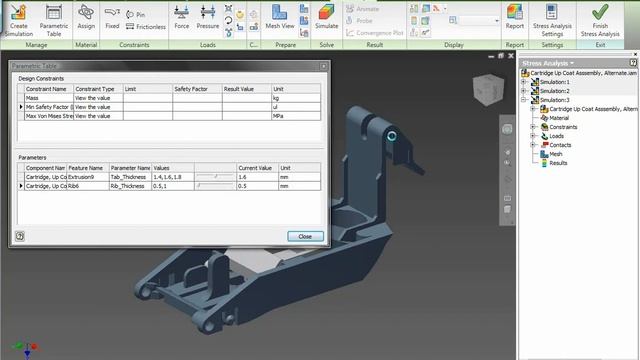640x360 pixels.
Task: Click Finish Stress Analysis checkmark
Action: coord(600,12)
